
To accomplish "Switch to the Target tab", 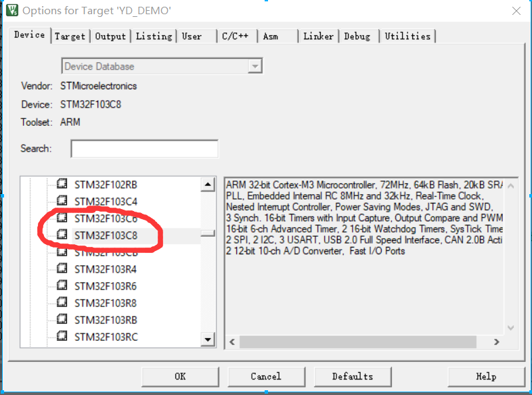I will tap(70, 37).
